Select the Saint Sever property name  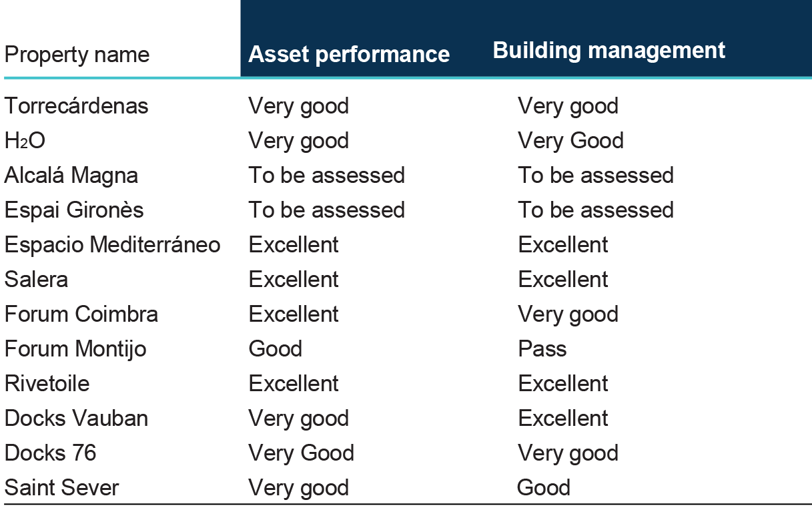[61, 487]
